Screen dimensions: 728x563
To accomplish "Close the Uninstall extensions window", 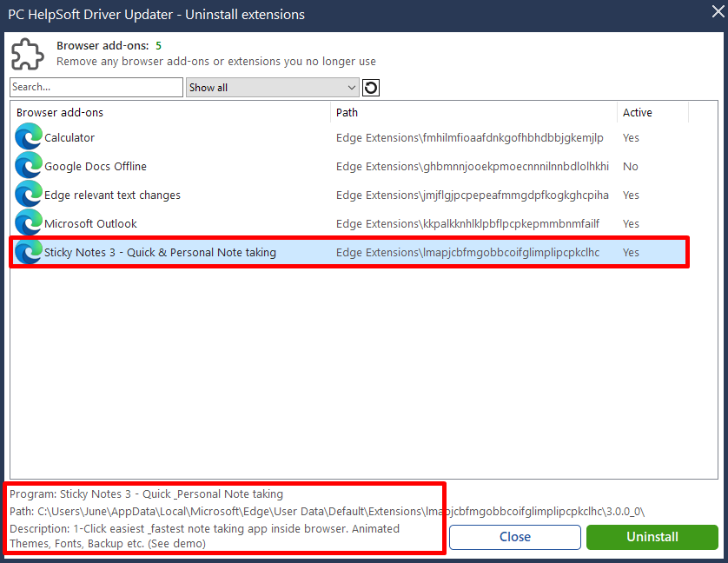I will pos(718,12).
